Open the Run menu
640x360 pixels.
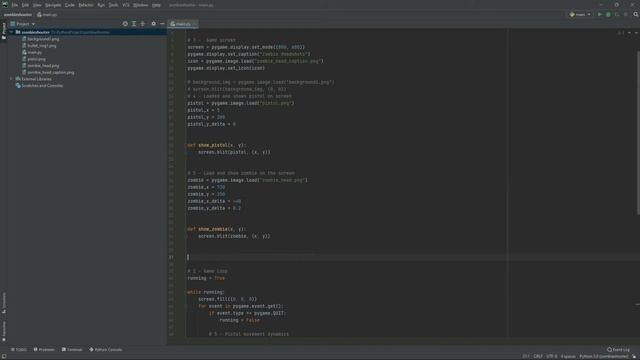coord(101,5)
